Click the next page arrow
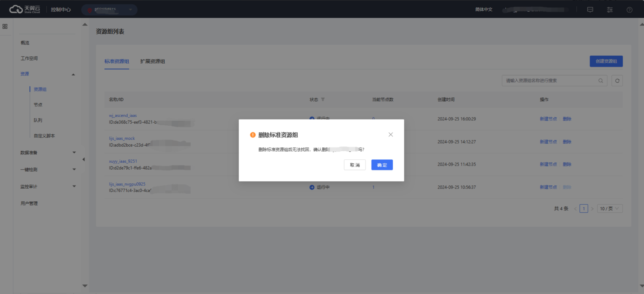The image size is (644, 294). coord(592,209)
